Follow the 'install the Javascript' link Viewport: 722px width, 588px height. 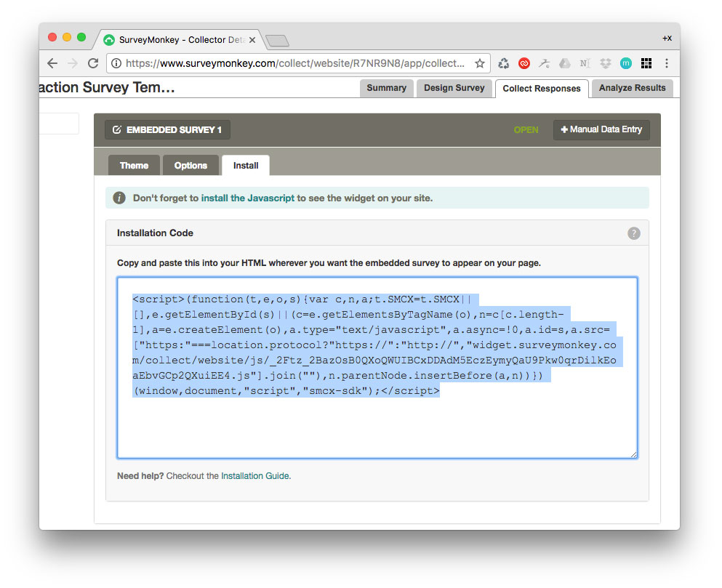tap(248, 198)
